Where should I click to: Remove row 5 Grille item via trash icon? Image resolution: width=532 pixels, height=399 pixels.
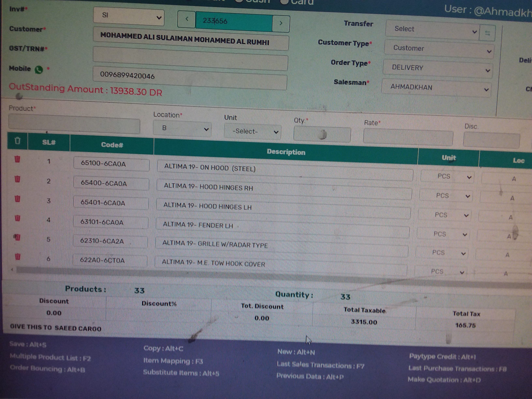(17, 237)
